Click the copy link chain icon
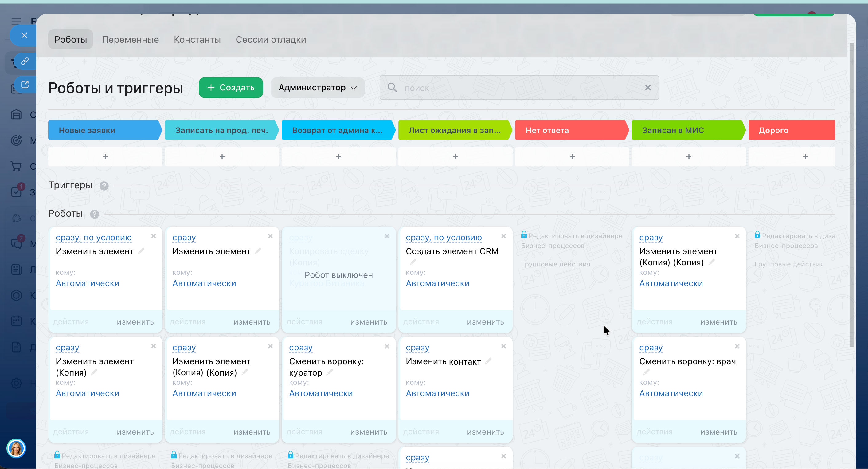This screenshot has height=469, width=868. (x=25, y=61)
